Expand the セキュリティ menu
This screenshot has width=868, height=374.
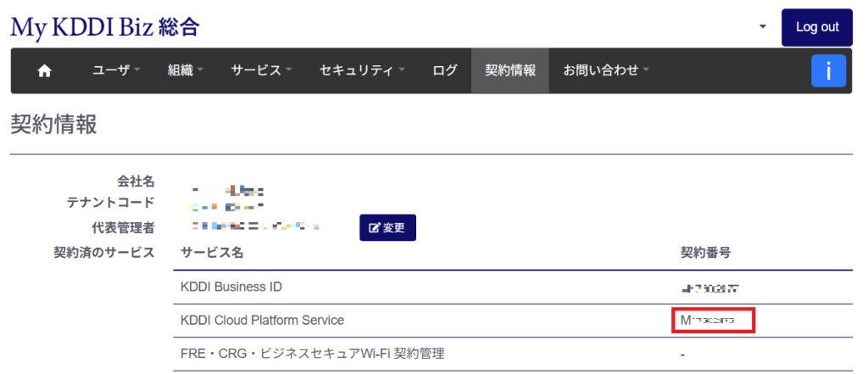[x=362, y=71]
